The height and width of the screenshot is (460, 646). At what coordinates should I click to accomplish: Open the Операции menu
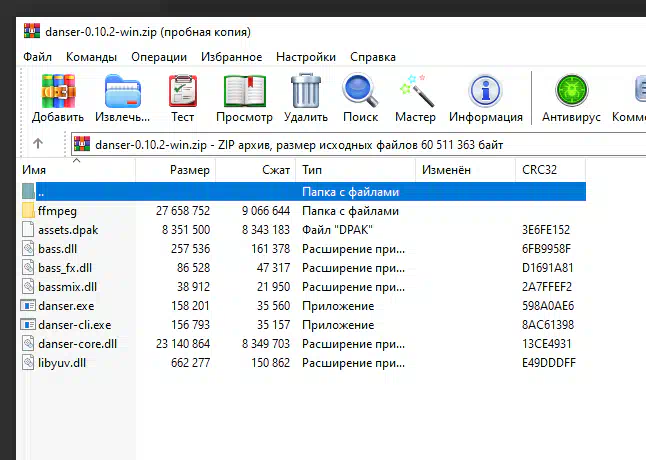coord(159,57)
